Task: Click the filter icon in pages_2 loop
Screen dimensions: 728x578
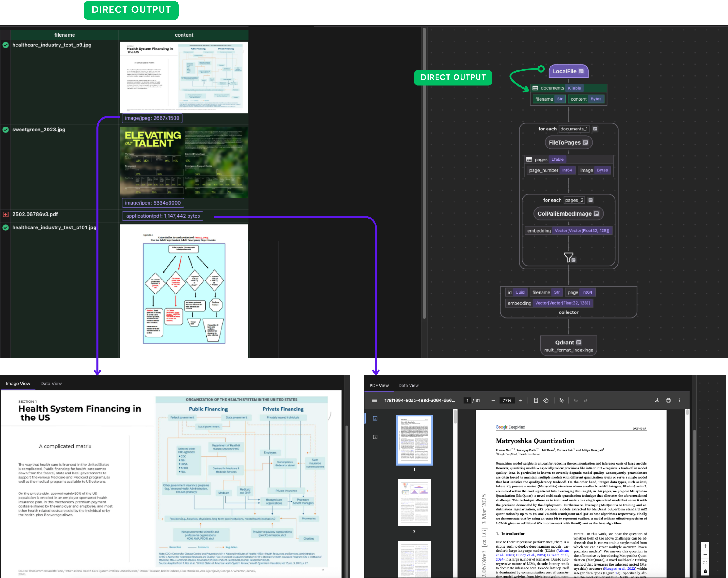Action: [569, 258]
